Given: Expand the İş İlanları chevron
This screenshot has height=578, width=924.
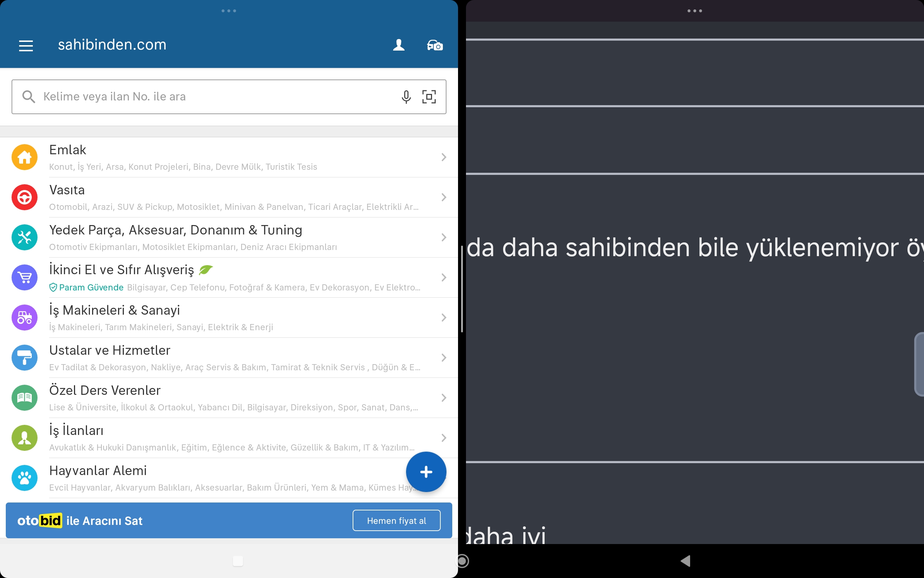Looking at the screenshot, I should [444, 438].
